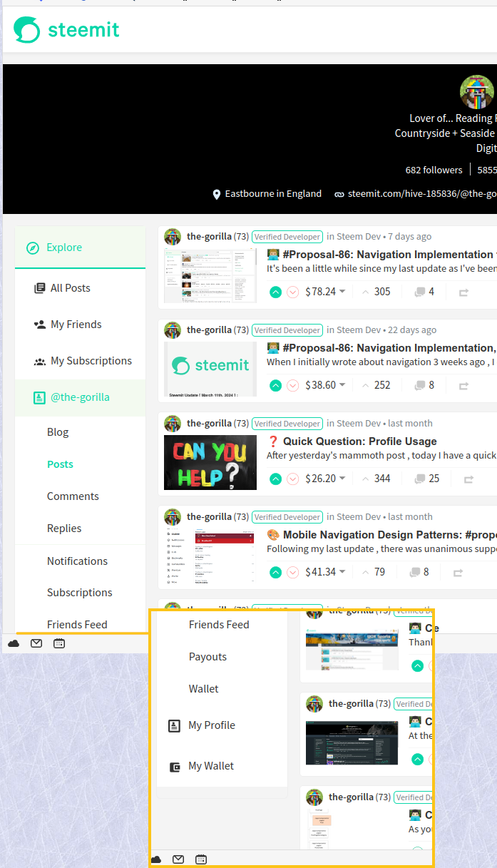Open thumbnail of the 7 days ago post
The width and height of the screenshot is (497, 868).
[210, 275]
